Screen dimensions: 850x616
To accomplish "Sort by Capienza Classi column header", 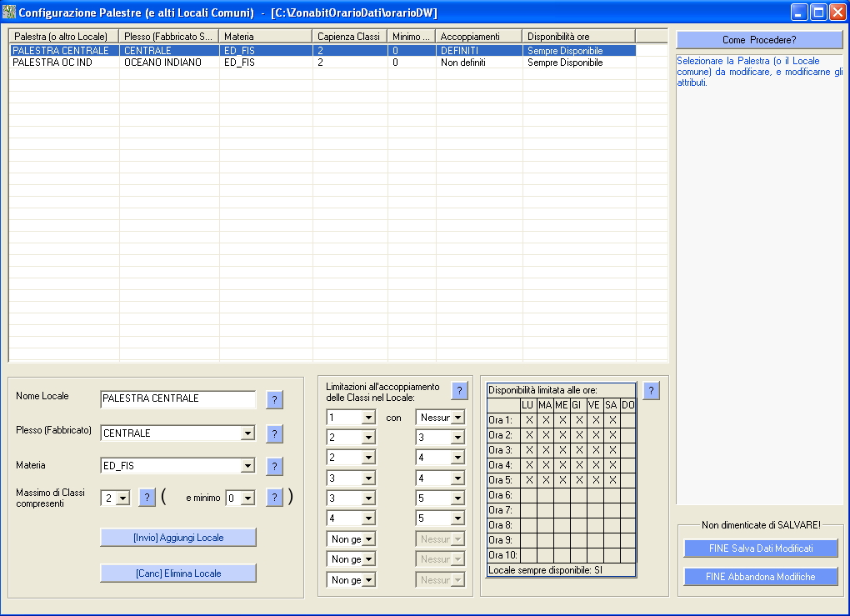I will point(350,37).
